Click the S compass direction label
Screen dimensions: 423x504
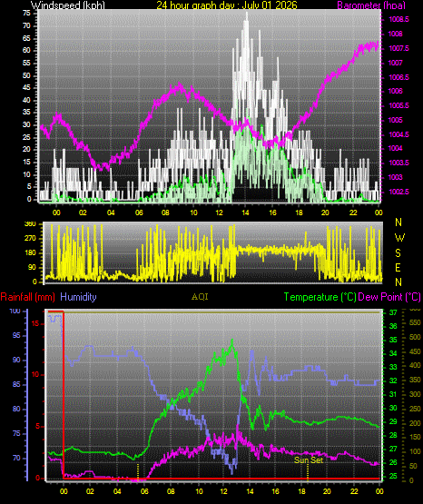click(x=398, y=253)
